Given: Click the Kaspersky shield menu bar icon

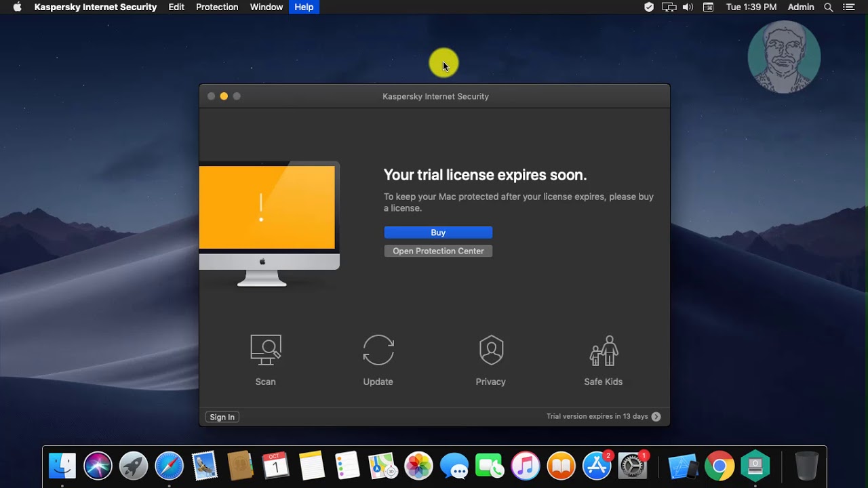Looking at the screenshot, I should (x=649, y=7).
